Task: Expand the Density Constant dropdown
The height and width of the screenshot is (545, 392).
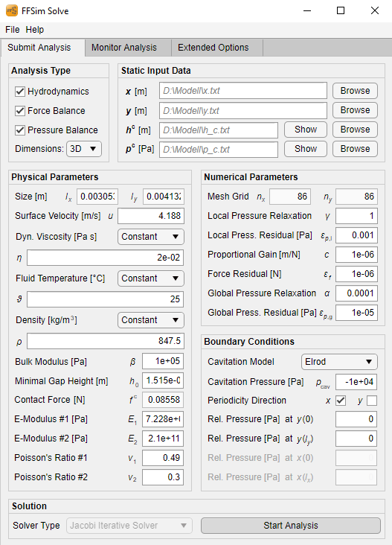Action: (150, 320)
